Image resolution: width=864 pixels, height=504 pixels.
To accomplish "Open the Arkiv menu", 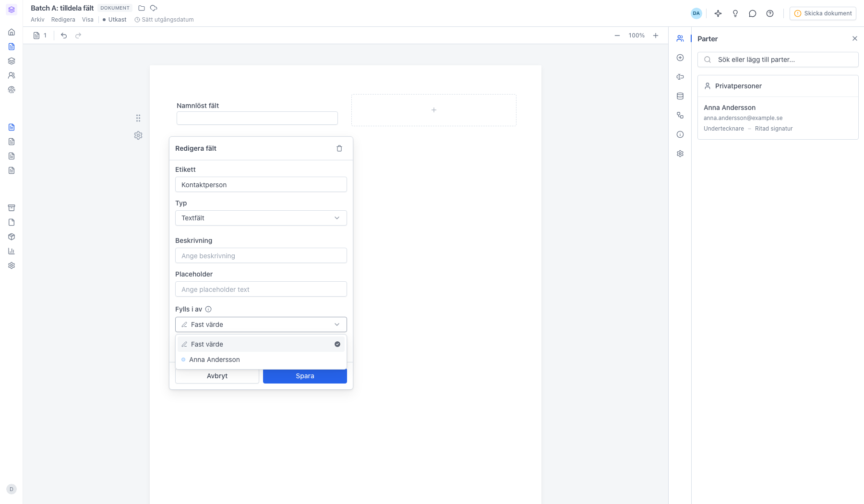I will point(37,20).
